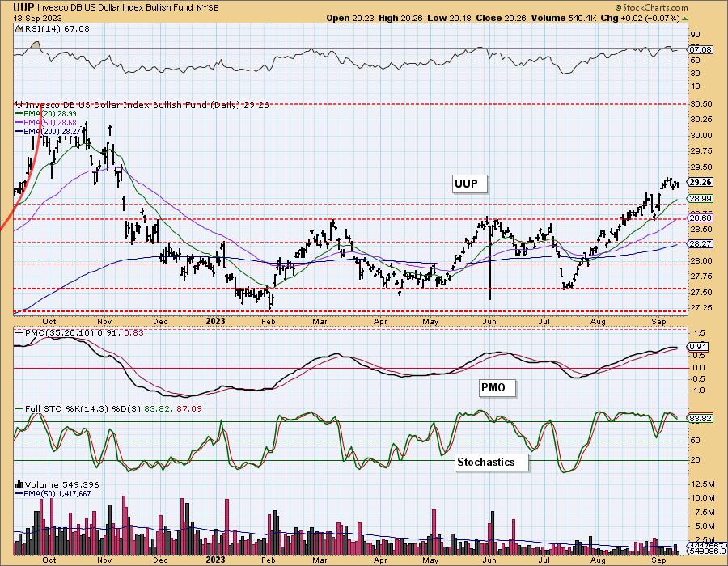Viewport: 728px width, 566px height.
Task: Click the (Daily) 29.26 price legend
Action: point(239,105)
